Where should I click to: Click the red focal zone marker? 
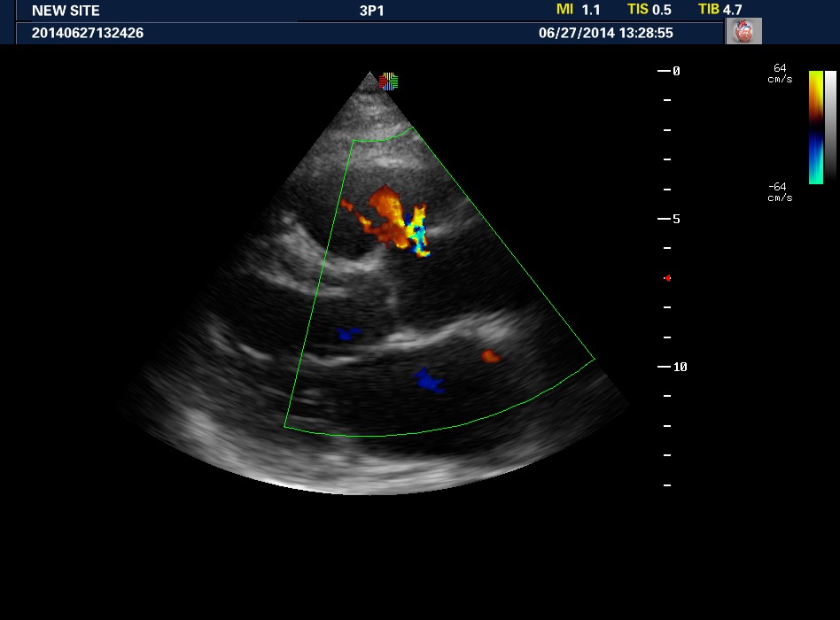tap(667, 278)
